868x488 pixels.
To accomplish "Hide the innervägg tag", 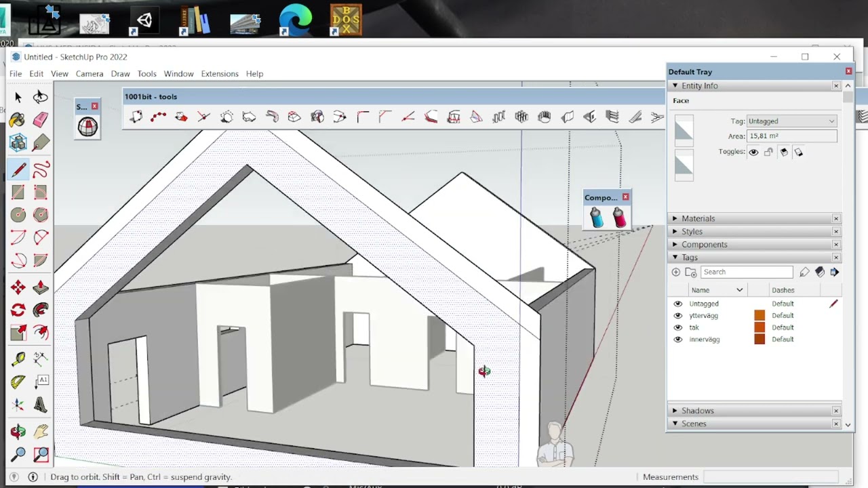I will (678, 340).
